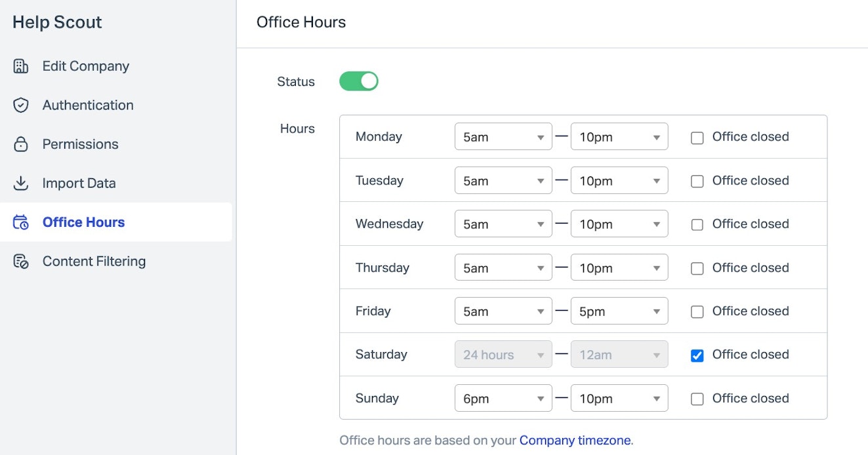Open Monday start time dropdown
The image size is (868, 455).
503,137
